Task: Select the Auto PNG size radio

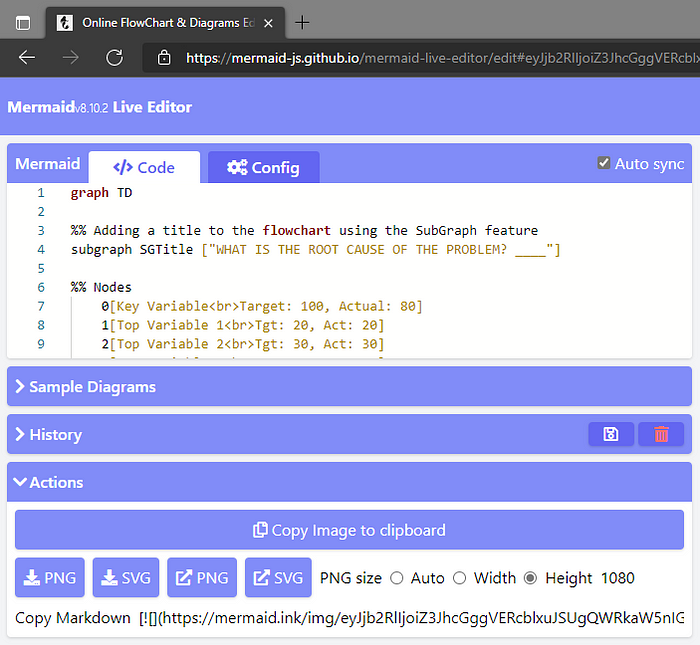Action: click(x=397, y=578)
